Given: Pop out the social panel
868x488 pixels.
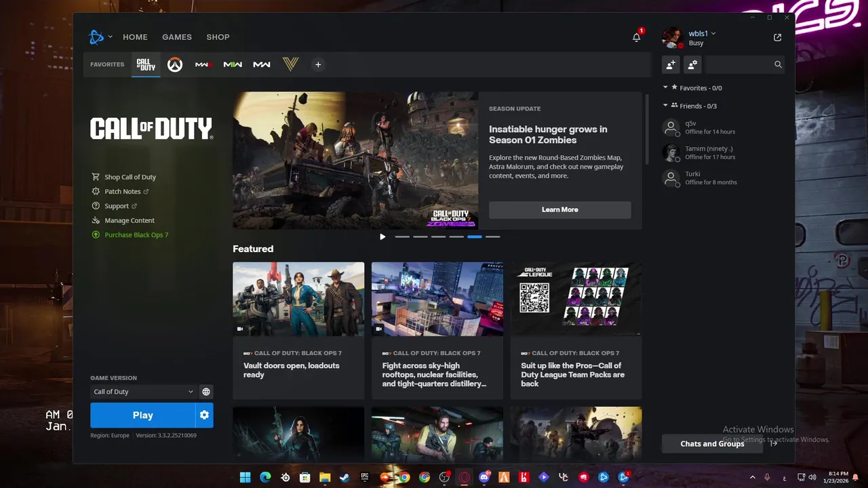Looking at the screenshot, I should 777,37.
